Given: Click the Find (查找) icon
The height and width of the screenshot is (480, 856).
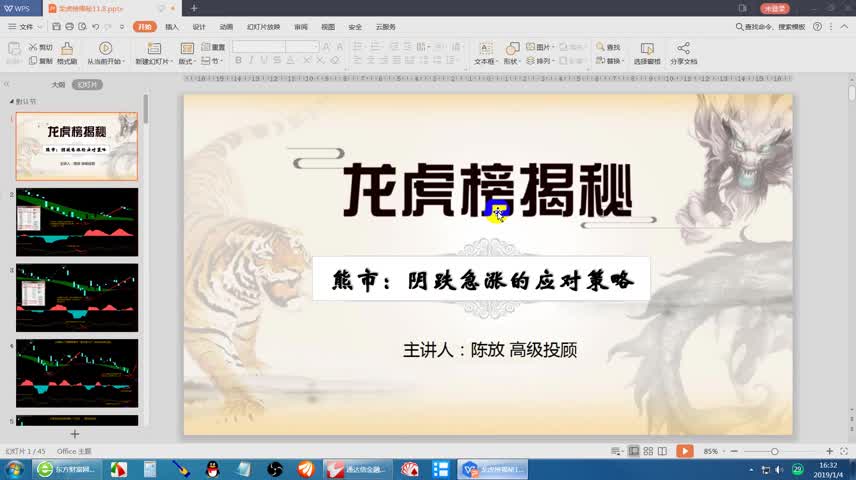Looking at the screenshot, I should click(x=608, y=47).
